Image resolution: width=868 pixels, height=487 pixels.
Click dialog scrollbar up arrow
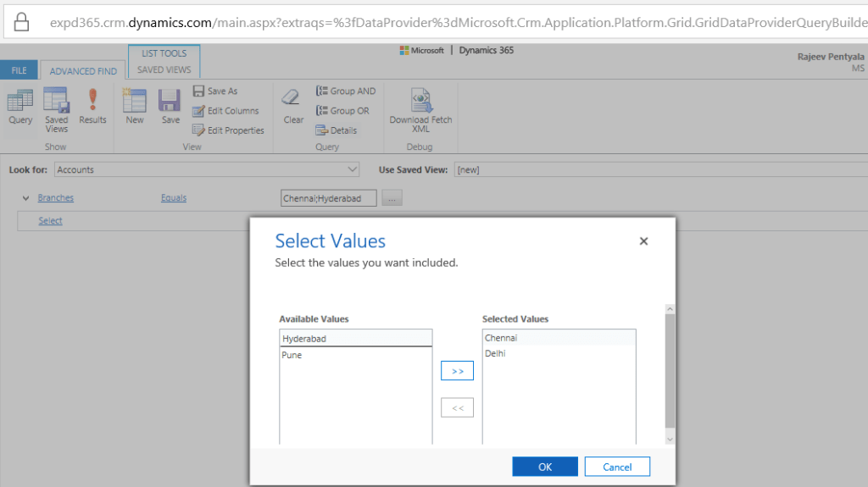pyautogui.click(x=670, y=309)
